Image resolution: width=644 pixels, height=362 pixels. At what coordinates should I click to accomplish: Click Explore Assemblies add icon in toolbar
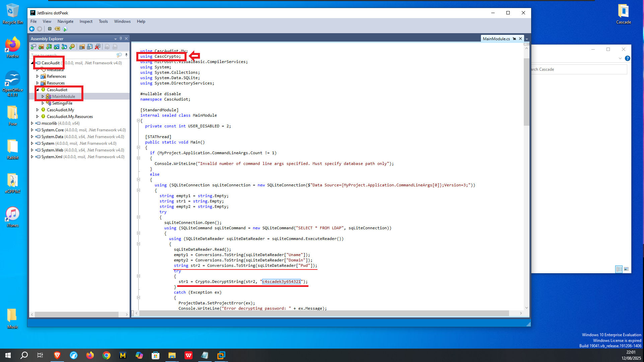coord(33,47)
